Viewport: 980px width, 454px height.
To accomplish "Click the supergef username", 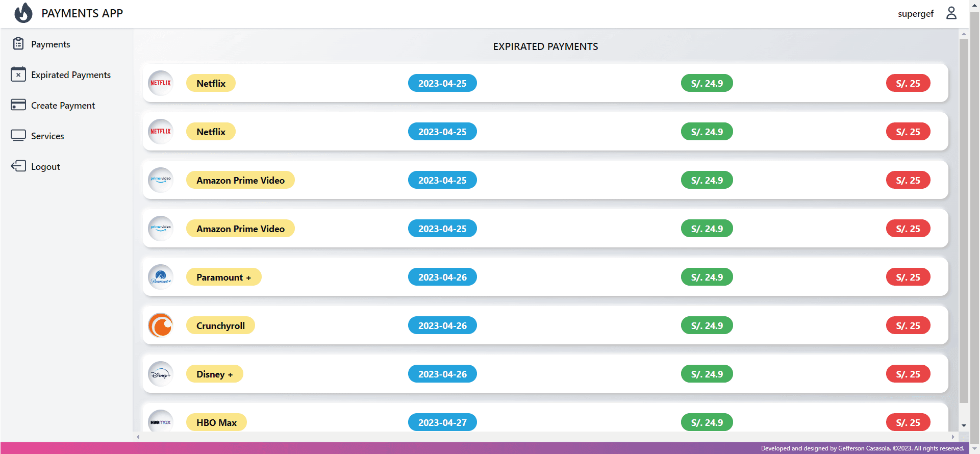I will (916, 14).
